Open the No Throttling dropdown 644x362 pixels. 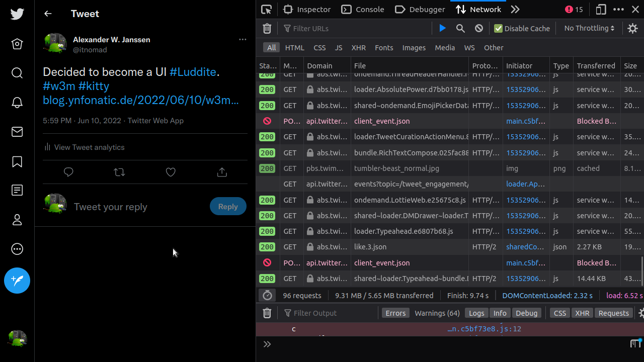click(589, 29)
